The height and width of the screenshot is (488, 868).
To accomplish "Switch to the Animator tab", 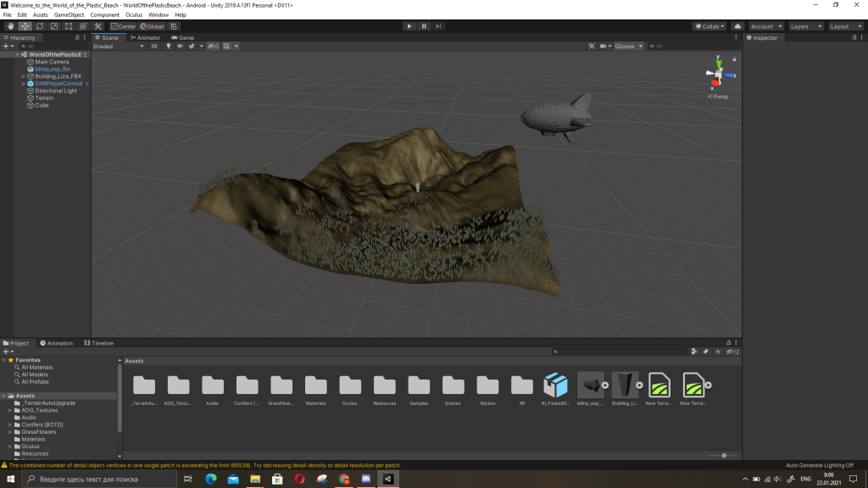I will click(145, 37).
